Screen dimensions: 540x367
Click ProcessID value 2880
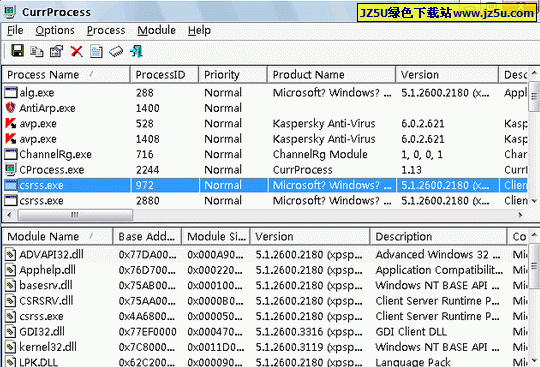147,200
